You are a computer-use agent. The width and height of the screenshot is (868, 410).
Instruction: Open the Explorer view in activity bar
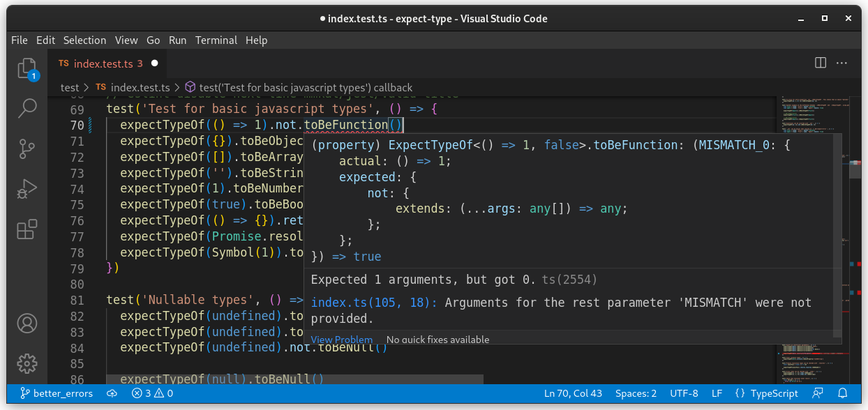[27, 69]
